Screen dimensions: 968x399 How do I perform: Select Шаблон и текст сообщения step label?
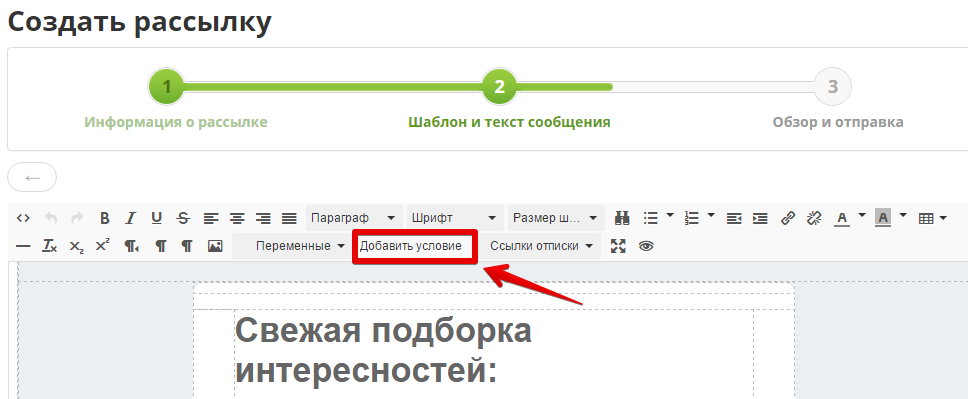coord(509,122)
